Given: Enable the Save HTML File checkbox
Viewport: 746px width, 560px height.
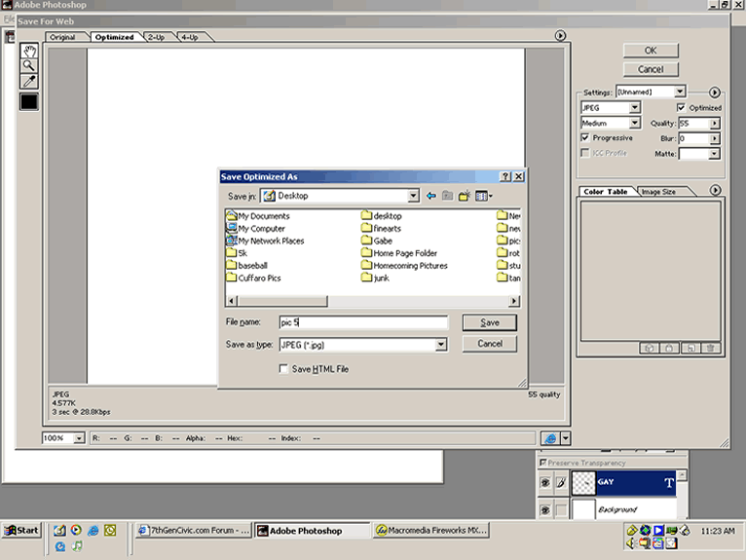Looking at the screenshot, I should [283, 369].
